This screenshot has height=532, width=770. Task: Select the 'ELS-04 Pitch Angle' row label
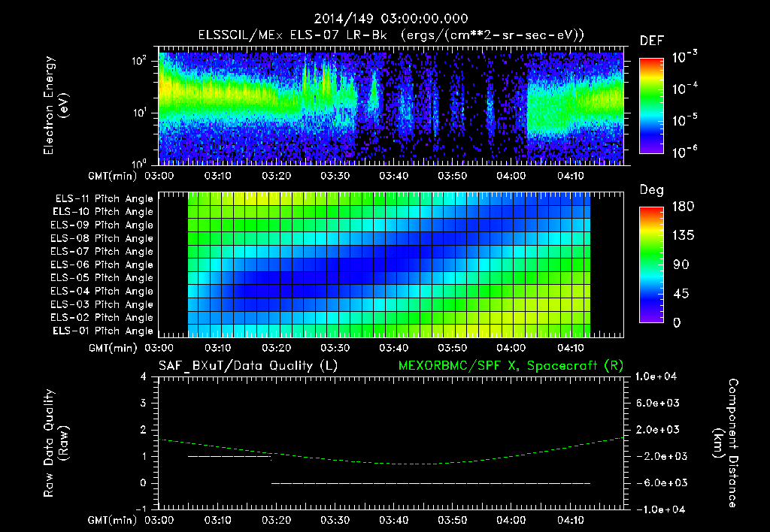(102, 291)
